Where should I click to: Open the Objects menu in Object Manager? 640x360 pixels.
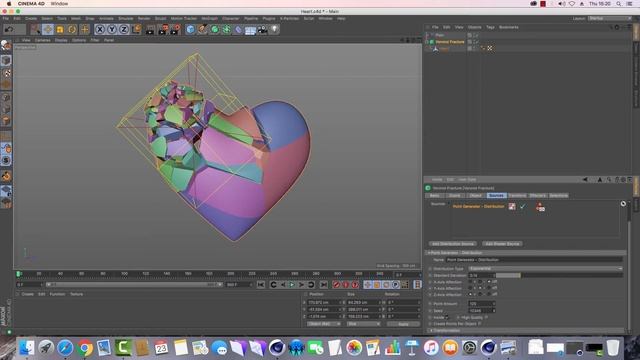[x=474, y=27]
